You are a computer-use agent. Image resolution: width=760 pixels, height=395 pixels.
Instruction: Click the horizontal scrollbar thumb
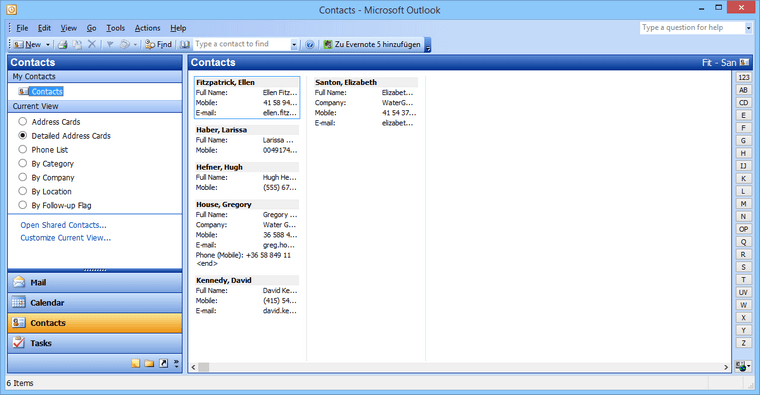204,367
